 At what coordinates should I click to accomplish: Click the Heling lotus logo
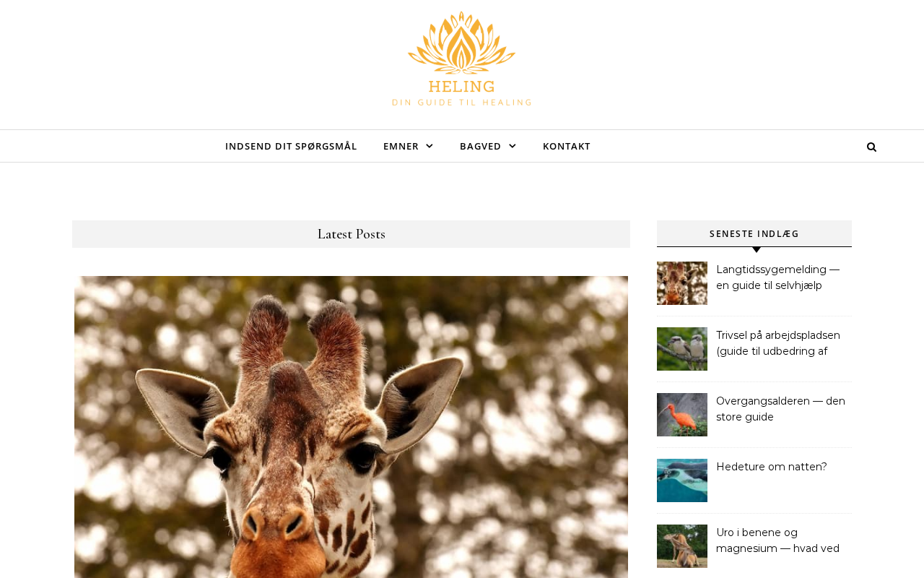[462, 59]
